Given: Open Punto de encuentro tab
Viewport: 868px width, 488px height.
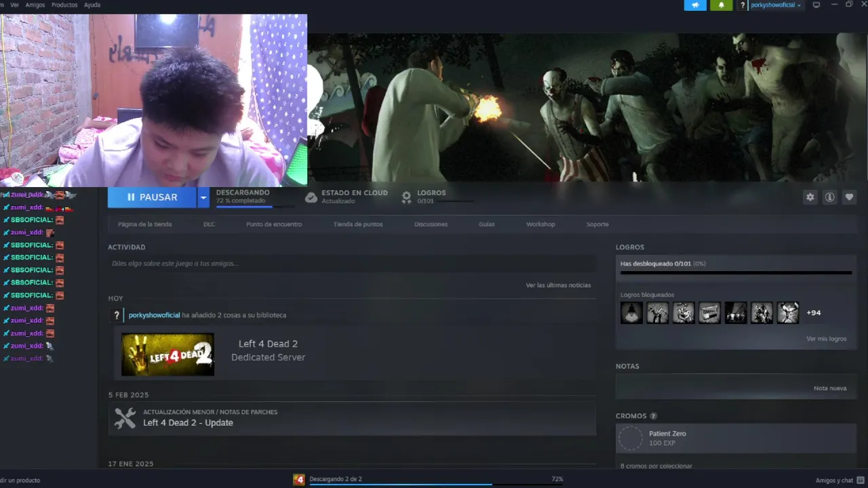Looking at the screenshot, I should [x=274, y=224].
